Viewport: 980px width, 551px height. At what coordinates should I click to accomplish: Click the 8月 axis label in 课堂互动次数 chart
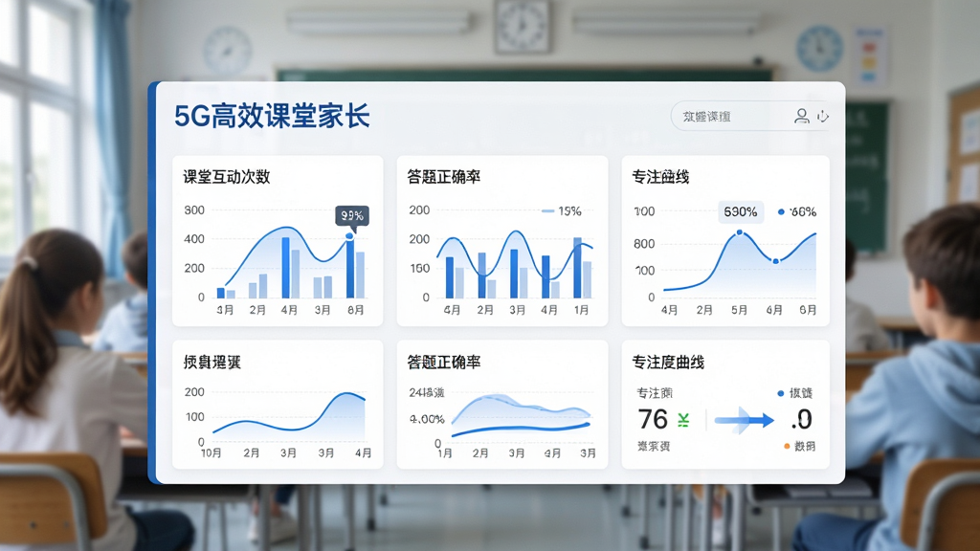pyautogui.click(x=355, y=310)
